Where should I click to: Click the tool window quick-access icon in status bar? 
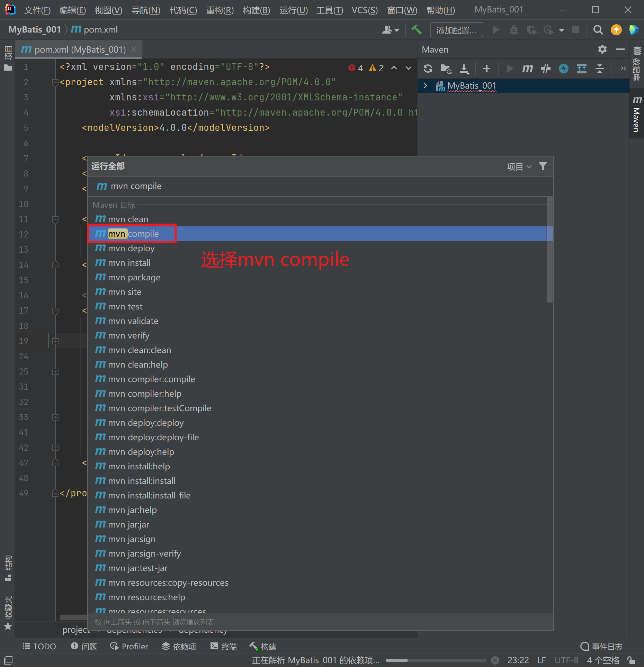click(x=9, y=660)
